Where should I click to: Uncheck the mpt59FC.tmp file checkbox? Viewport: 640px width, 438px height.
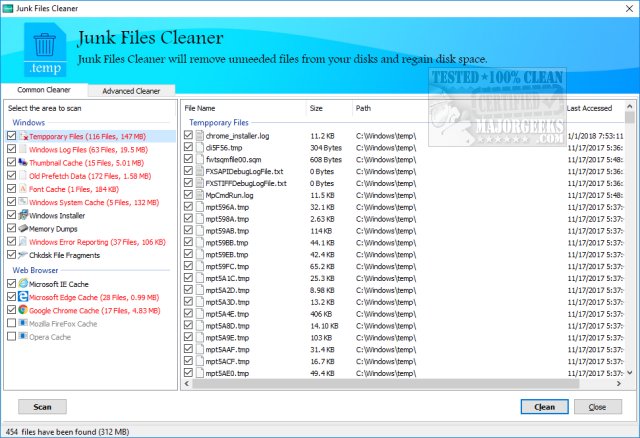[188, 266]
